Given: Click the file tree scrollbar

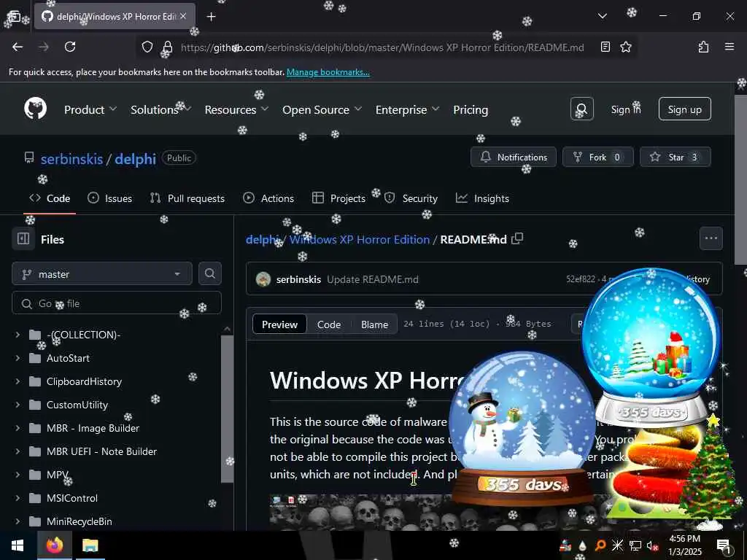Looking at the screenshot, I should pyautogui.click(x=228, y=408).
